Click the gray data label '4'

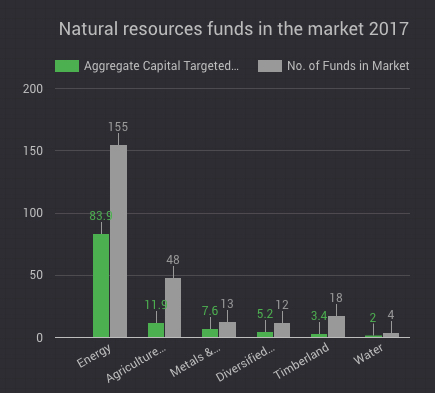391,315
